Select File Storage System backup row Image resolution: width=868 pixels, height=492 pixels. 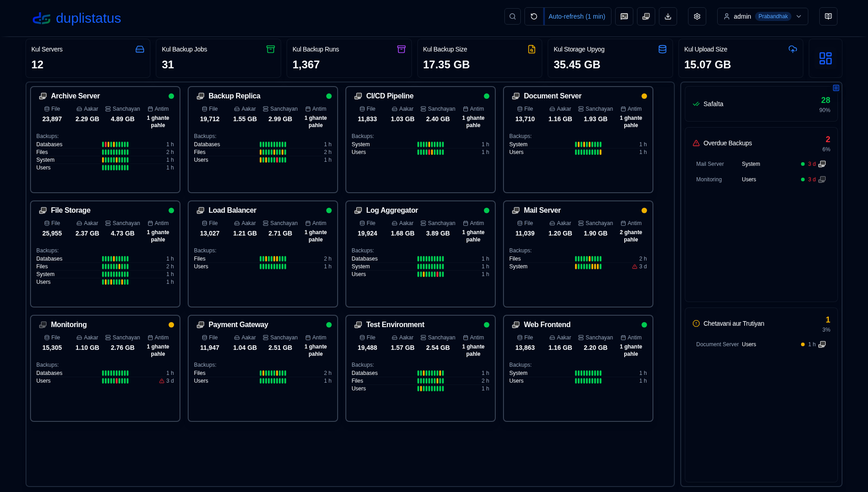coord(105,274)
